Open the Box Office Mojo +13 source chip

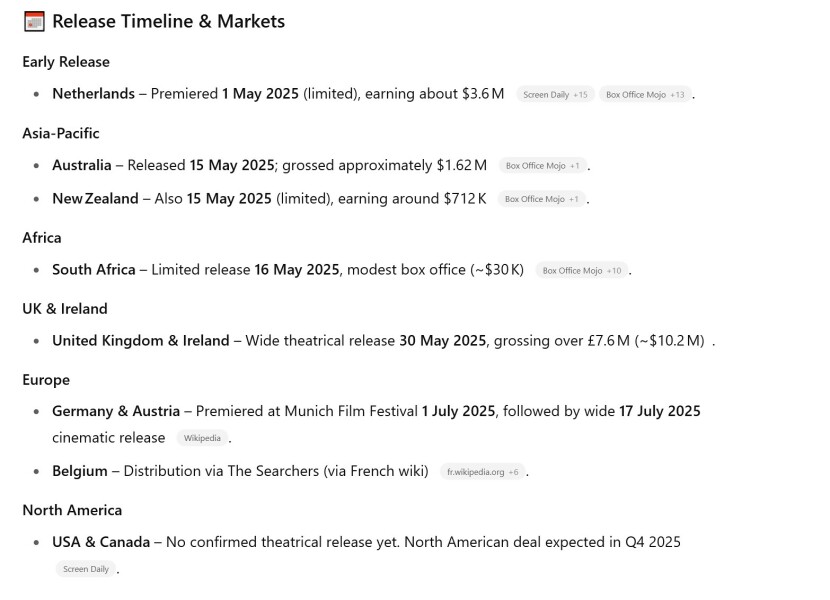645,95
